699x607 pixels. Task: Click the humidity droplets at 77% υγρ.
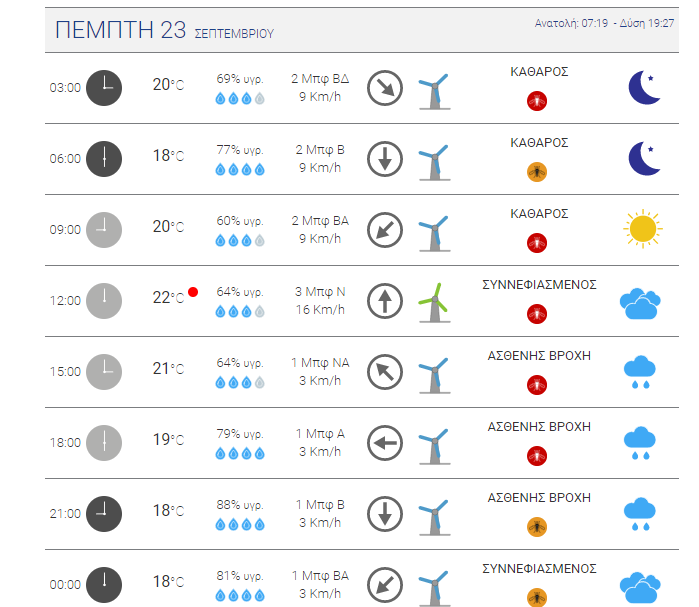point(240,169)
